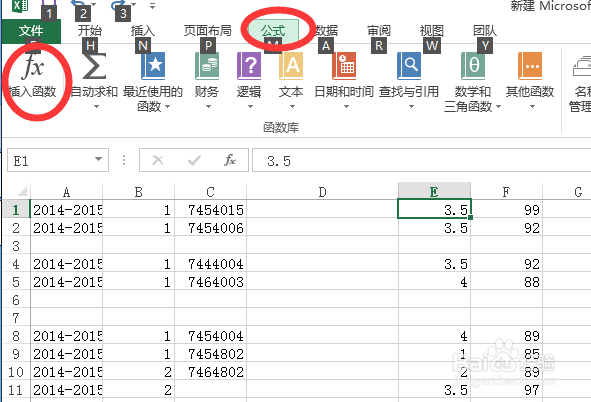Click the AutoSum sigma icon
The image size is (591, 402).
[x=94, y=66]
